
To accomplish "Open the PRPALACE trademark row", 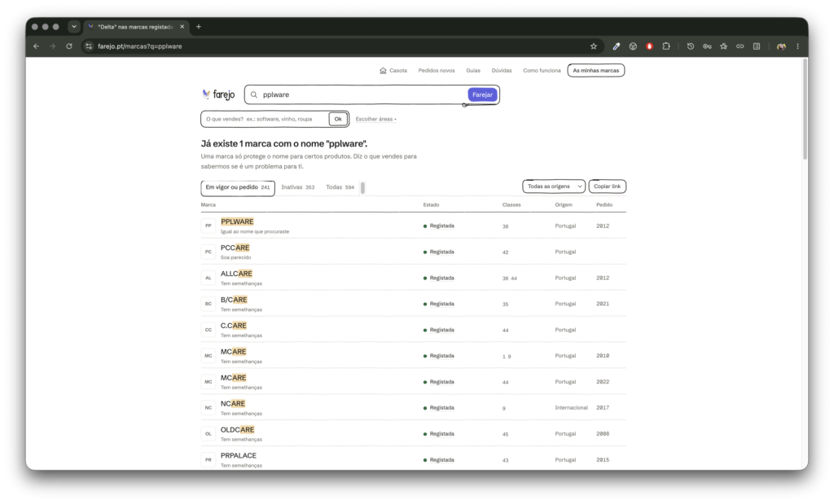I will [413, 459].
